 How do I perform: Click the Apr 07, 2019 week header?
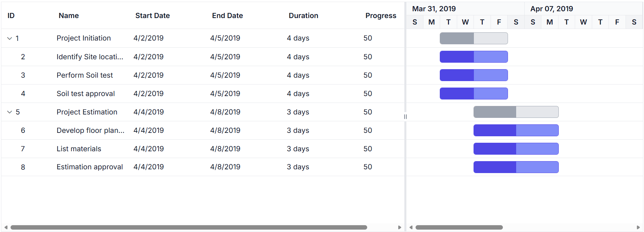coord(551,9)
